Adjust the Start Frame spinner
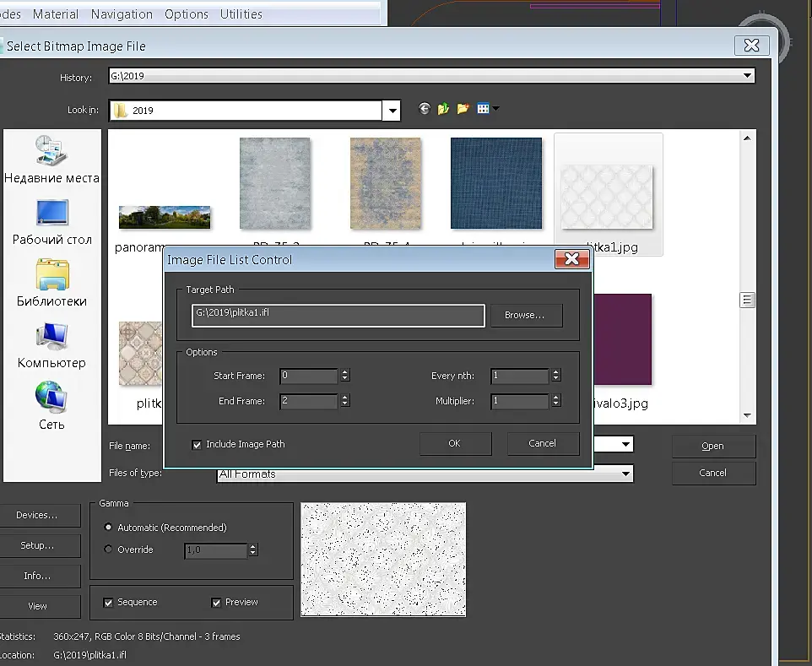Image resolution: width=812 pixels, height=666 pixels. 345,376
